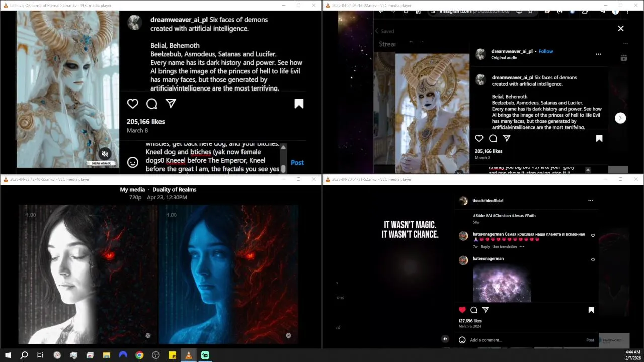Click the grayscale woman image in bottom-left window

(89, 275)
